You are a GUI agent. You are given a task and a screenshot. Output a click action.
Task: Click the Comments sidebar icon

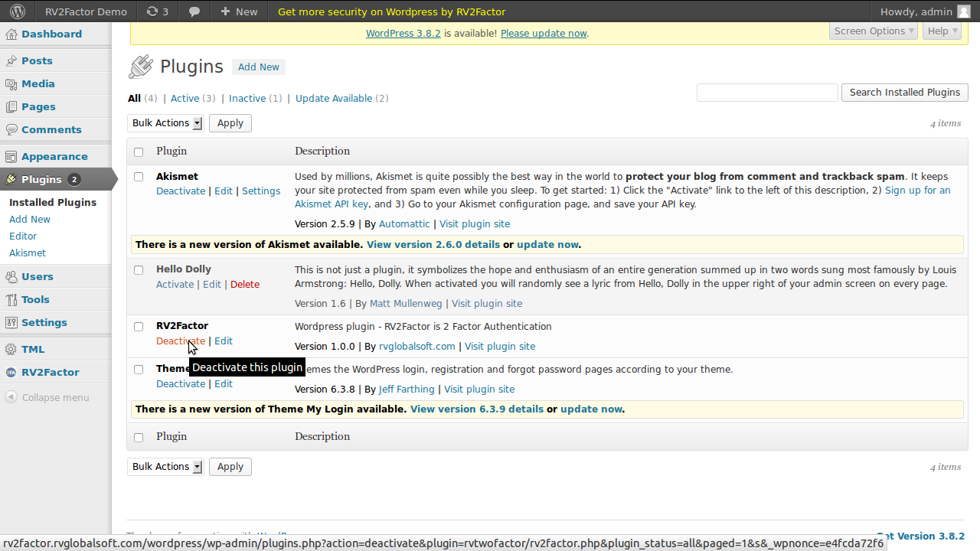(x=11, y=129)
